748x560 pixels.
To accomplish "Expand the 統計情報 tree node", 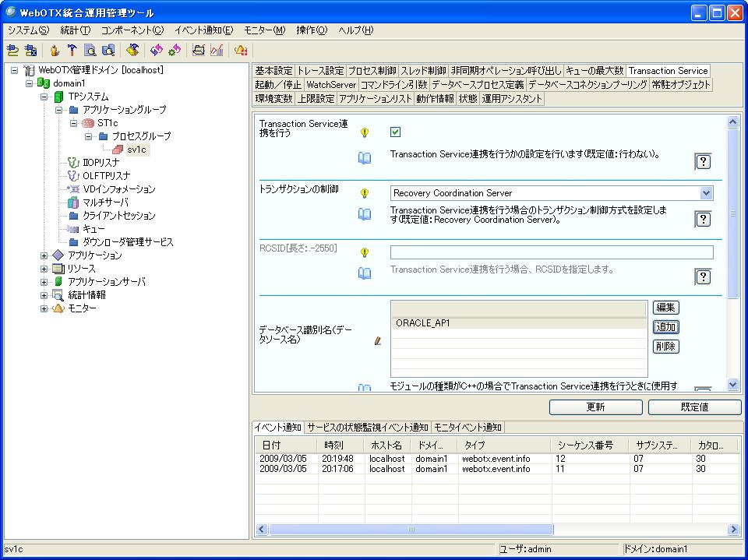I will click(x=44, y=295).
